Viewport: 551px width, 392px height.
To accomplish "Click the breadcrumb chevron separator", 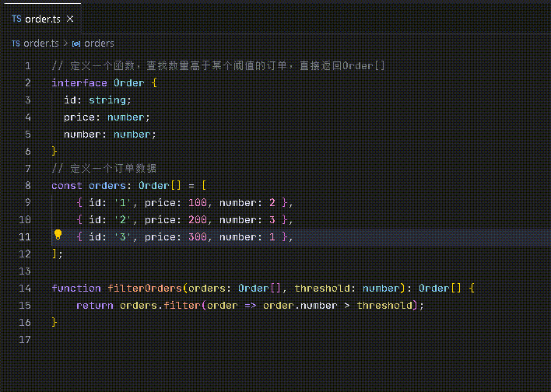I will [x=65, y=44].
